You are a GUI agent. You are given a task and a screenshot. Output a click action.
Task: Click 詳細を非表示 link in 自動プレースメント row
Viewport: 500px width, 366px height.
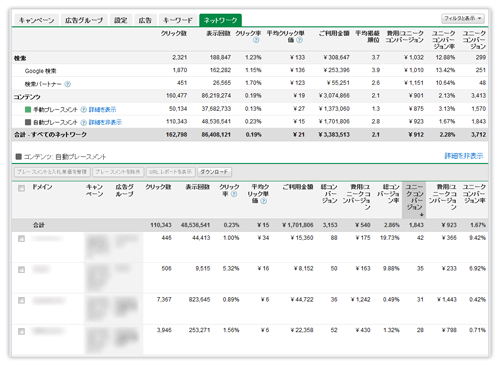click(105, 122)
